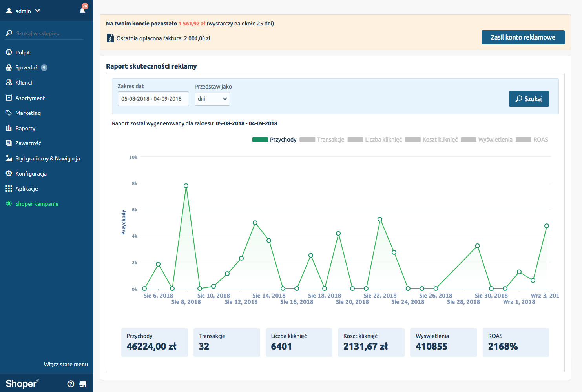Open the storefront icon beside help
The width and height of the screenshot is (582, 392).
83,384
